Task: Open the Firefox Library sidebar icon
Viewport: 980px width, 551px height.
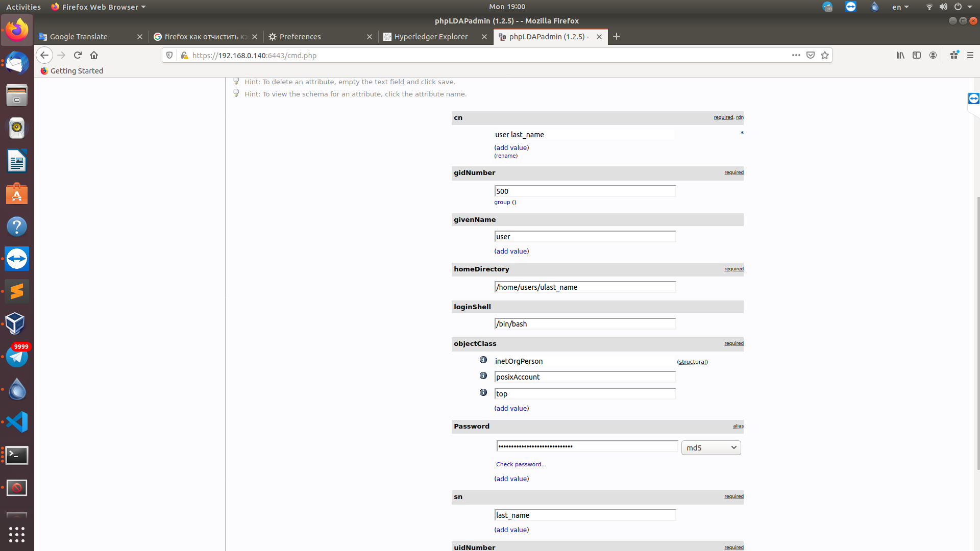Action: point(900,55)
